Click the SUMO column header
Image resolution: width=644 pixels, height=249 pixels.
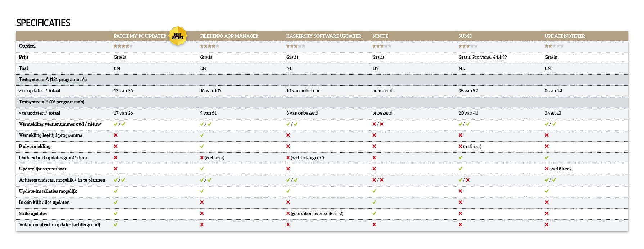[x=465, y=36]
